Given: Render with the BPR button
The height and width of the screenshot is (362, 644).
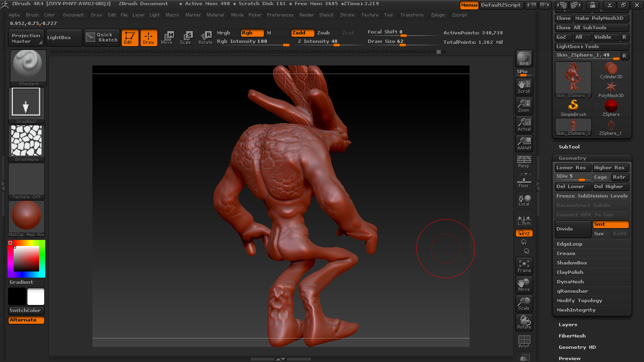Looking at the screenshot, I should [524, 58].
